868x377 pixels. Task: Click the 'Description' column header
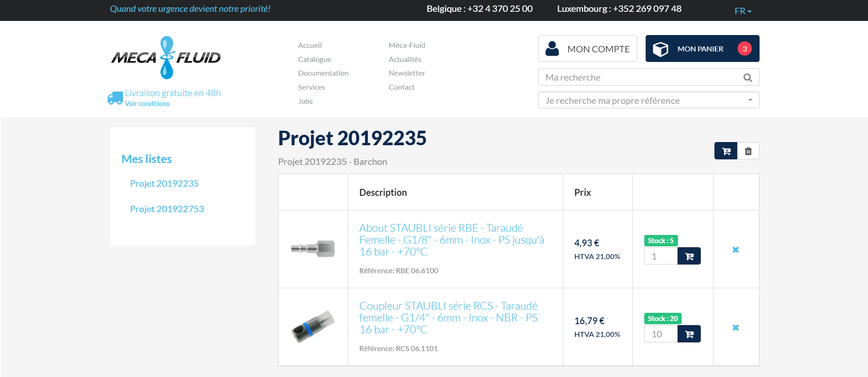point(383,192)
